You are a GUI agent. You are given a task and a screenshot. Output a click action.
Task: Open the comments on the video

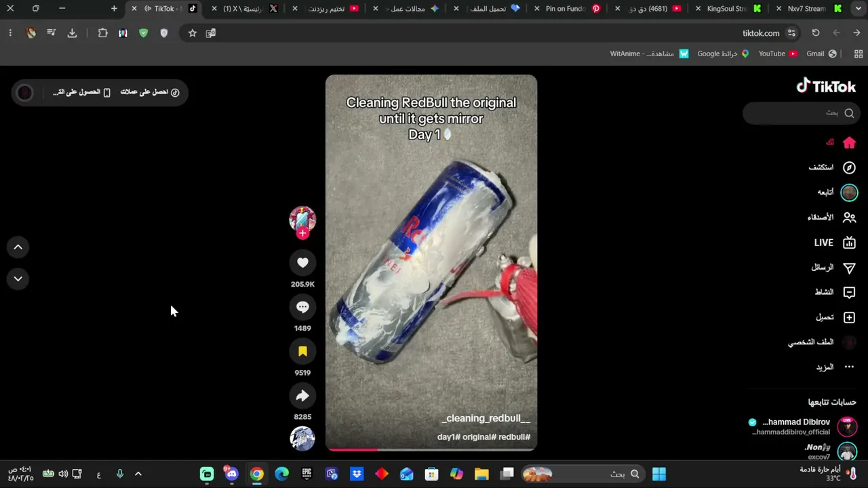302,307
